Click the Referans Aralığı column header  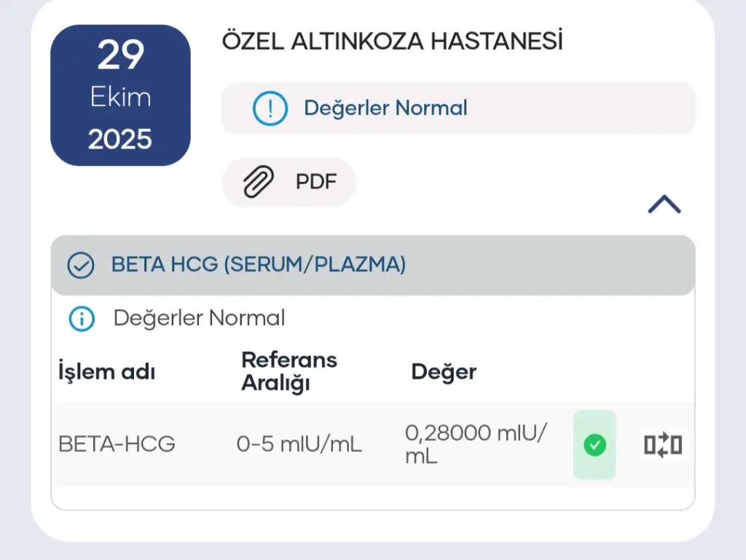coord(289,371)
